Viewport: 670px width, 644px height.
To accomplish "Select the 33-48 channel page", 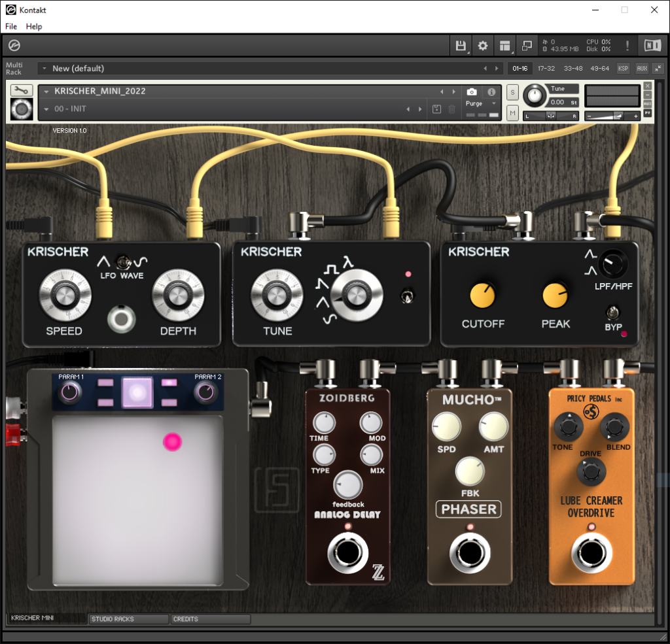I will point(573,69).
